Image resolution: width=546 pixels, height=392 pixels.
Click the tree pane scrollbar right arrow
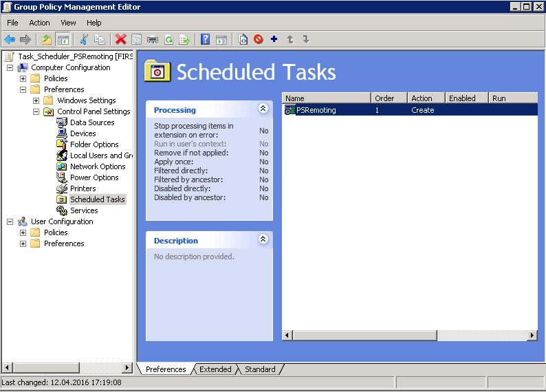tap(127, 367)
